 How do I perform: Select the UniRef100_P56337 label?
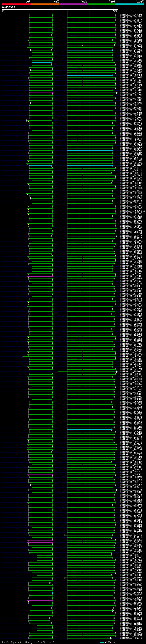pyautogui.click(x=131, y=319)
